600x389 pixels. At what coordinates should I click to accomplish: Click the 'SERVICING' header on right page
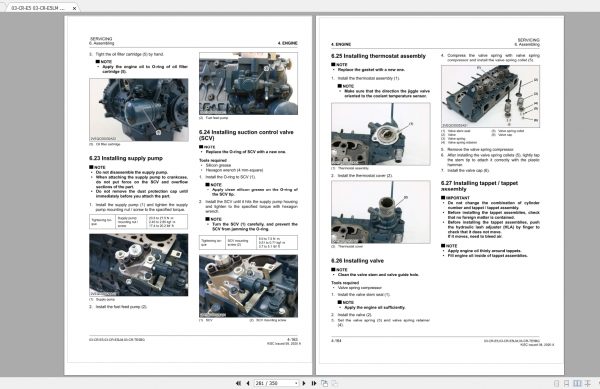[x=528, y=40]
